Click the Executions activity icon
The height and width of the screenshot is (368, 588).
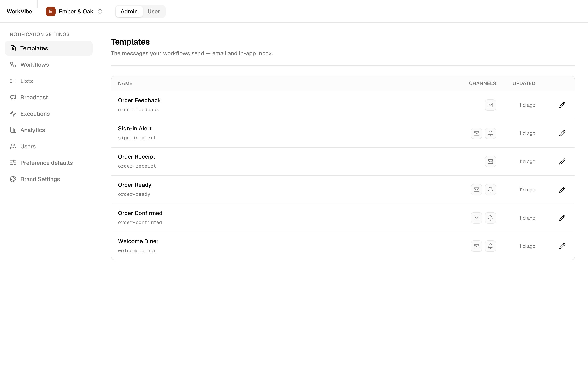(13, 114)
